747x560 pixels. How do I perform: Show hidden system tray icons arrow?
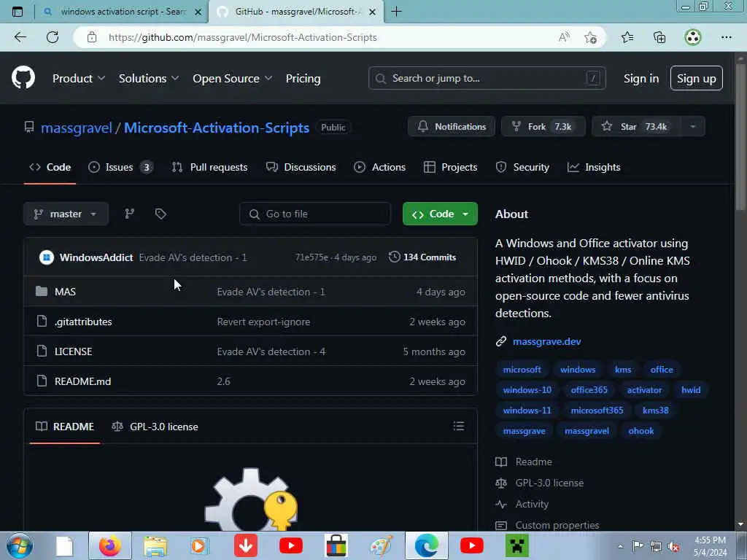[620, 546]
